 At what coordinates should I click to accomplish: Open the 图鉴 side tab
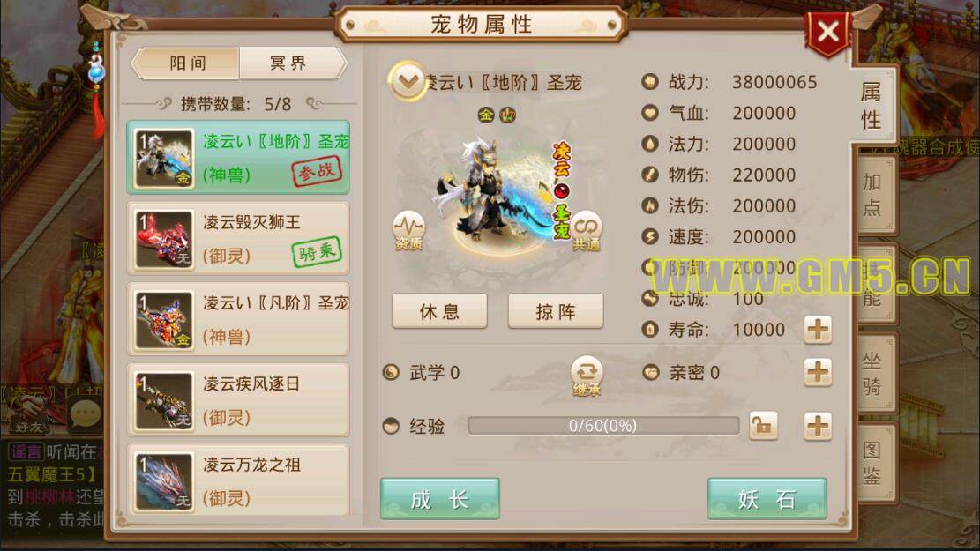point(872,463)
